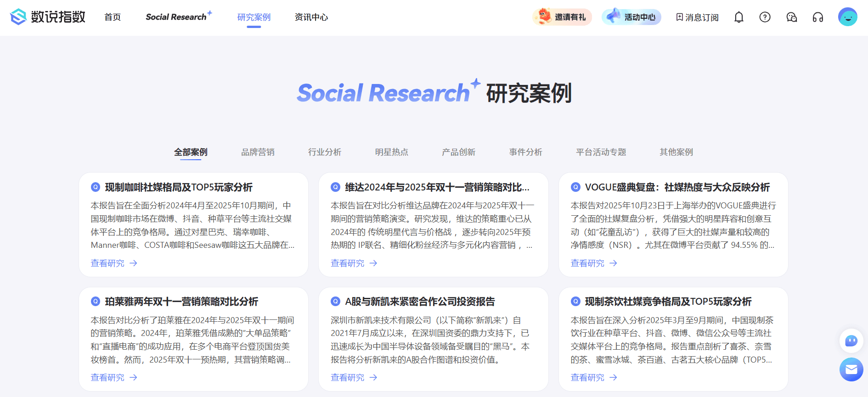Click the Q icon beside 现制咖啡社媒格局 title
Screen dimensions: 868x397
(x=96, y=187)
